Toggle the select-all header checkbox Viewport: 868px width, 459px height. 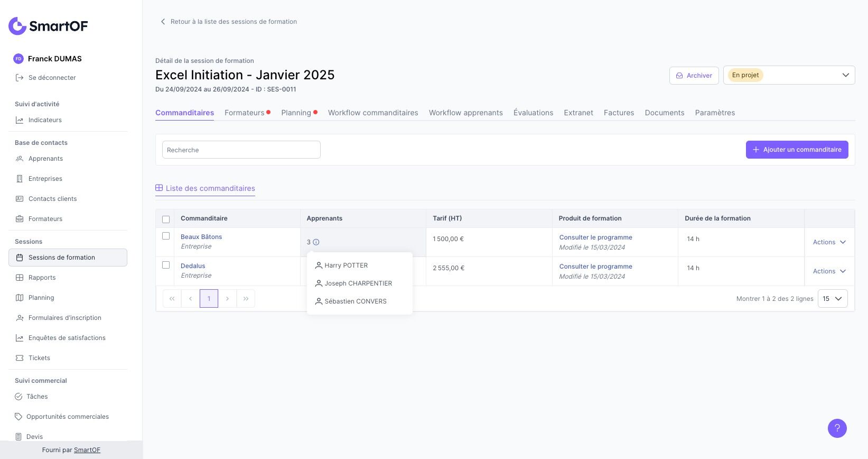(x=166, y=219)
